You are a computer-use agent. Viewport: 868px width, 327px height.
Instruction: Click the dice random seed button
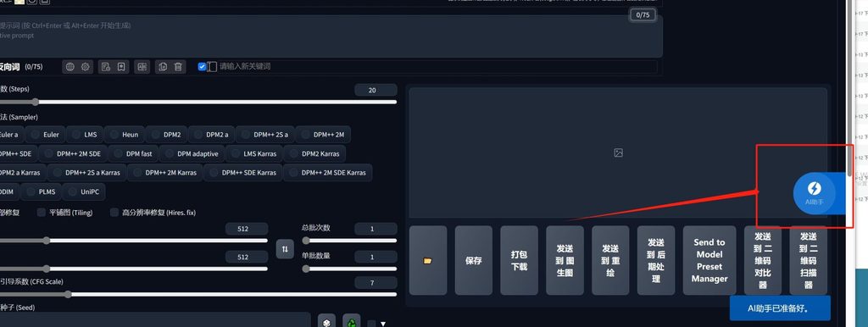[x=326, y=322]
